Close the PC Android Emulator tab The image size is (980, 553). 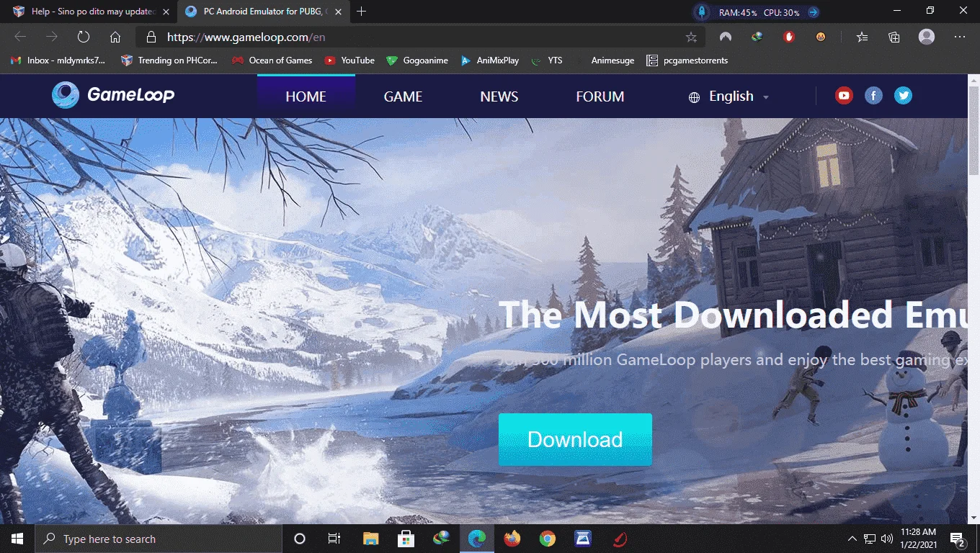pyautogui.click(x=338, y=12)
